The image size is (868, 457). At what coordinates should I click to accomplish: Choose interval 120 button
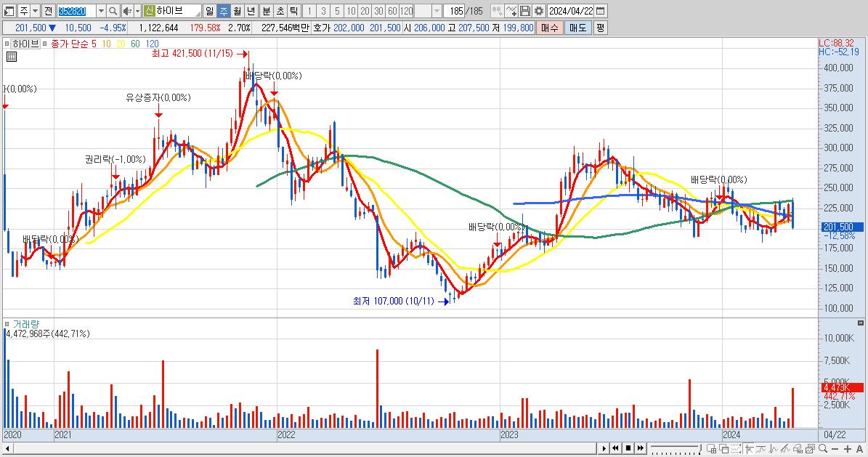406,10
